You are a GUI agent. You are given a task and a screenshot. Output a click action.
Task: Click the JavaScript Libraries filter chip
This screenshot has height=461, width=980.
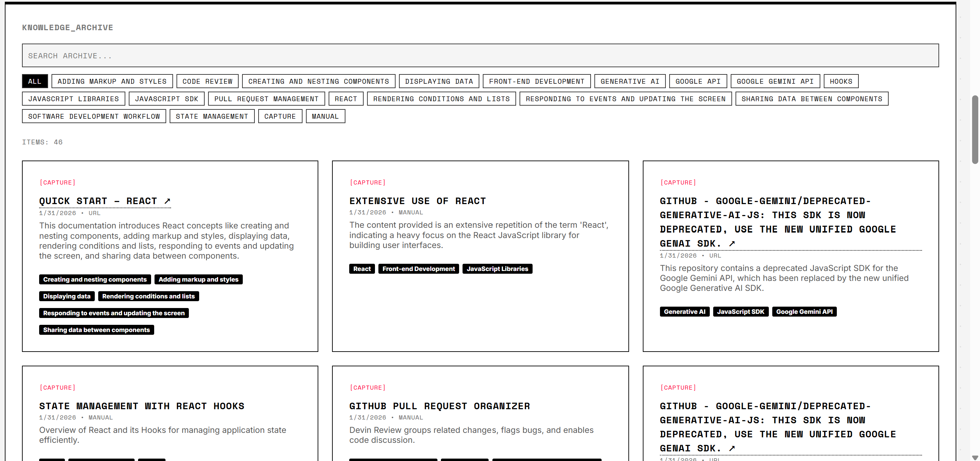tap(73, 99)
